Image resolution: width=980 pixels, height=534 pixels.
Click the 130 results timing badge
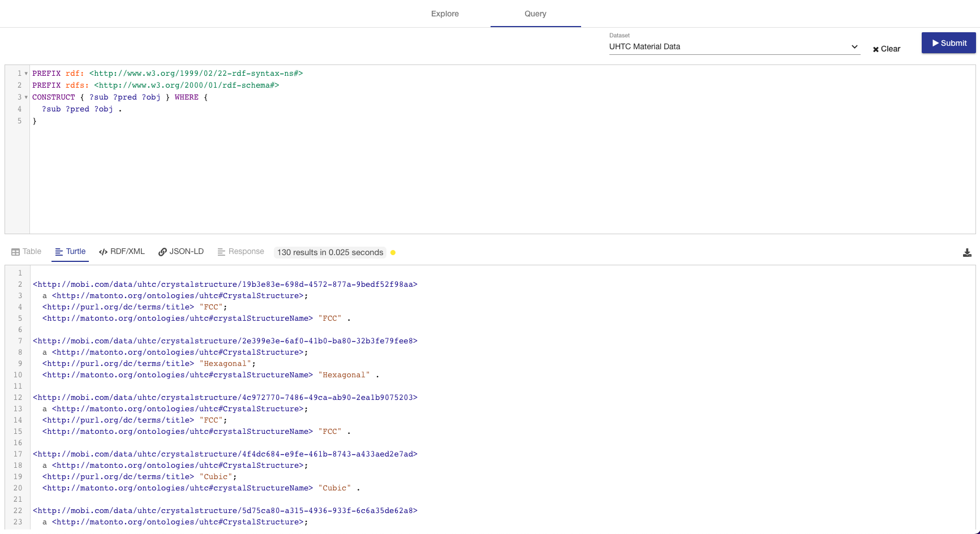(x=330, y=252)
